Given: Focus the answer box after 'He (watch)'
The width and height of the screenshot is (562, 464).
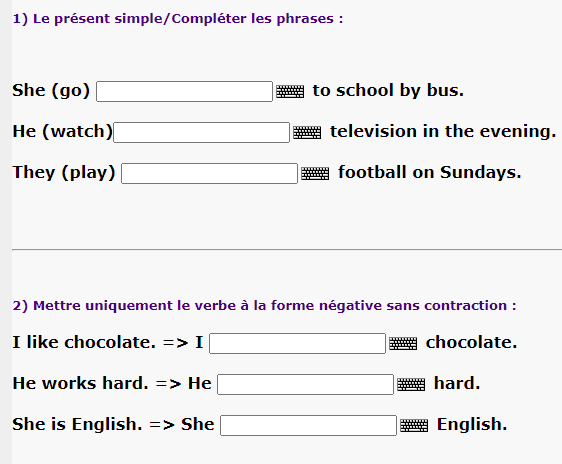Looking at the screenshot, I should click(201, 133).
